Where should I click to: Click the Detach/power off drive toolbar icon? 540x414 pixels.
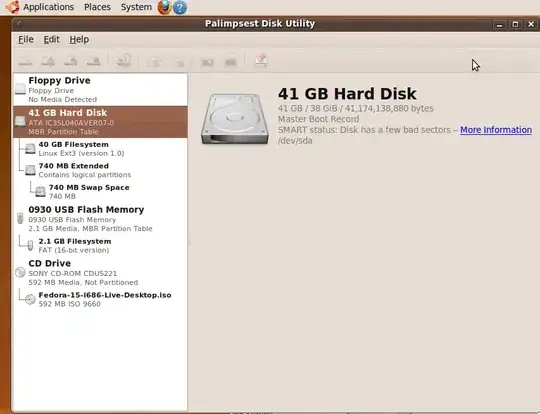(x=93, y=61)
